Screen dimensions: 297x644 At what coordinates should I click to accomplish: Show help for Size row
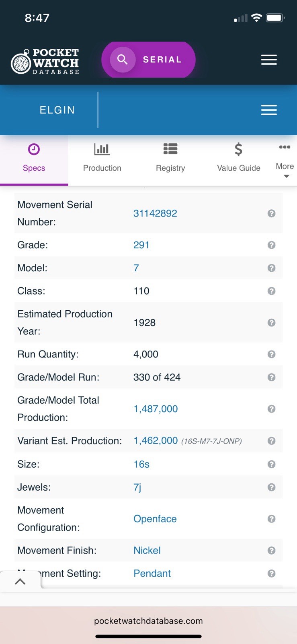[x=272, y=464]
